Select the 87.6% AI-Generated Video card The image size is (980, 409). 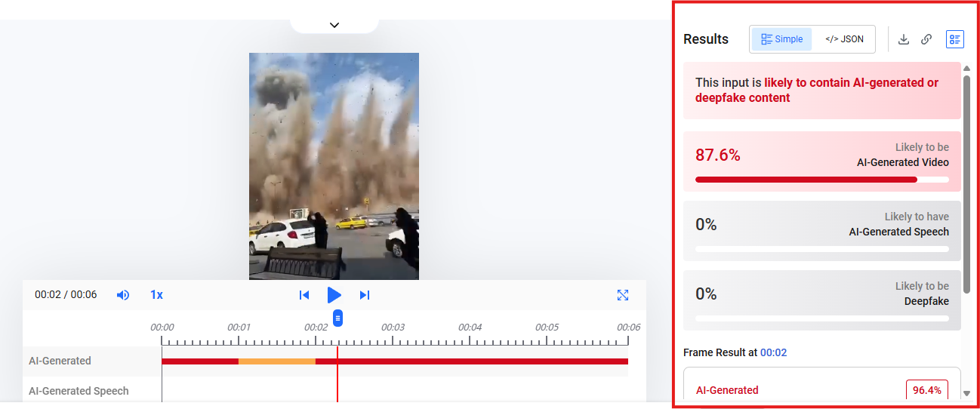[821, 161]
